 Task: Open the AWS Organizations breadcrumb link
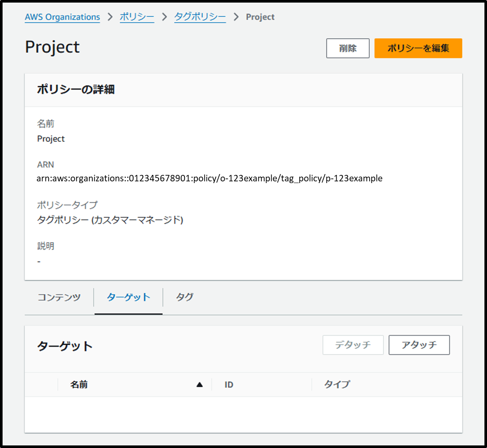[x=63, y=17]
